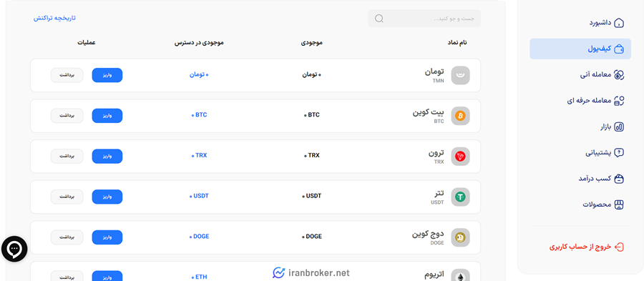Click the دوج کوین coin name

coord(428,235)
